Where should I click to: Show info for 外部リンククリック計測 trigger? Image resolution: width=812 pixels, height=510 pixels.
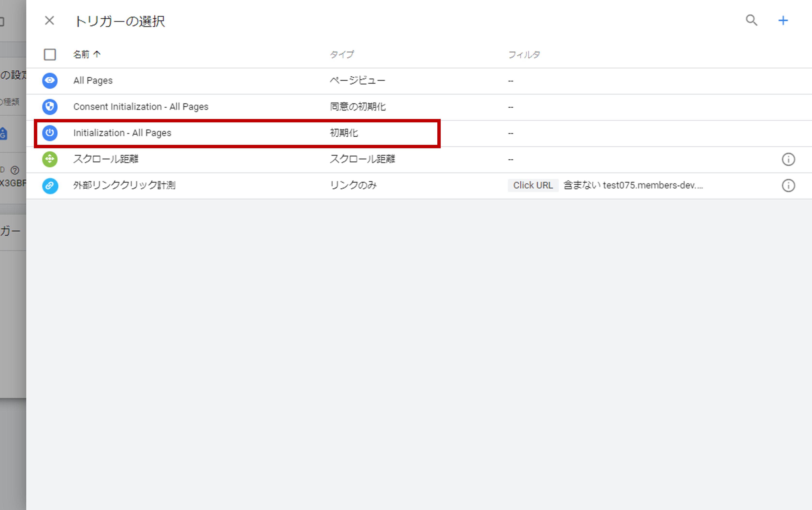pos(788,185)
